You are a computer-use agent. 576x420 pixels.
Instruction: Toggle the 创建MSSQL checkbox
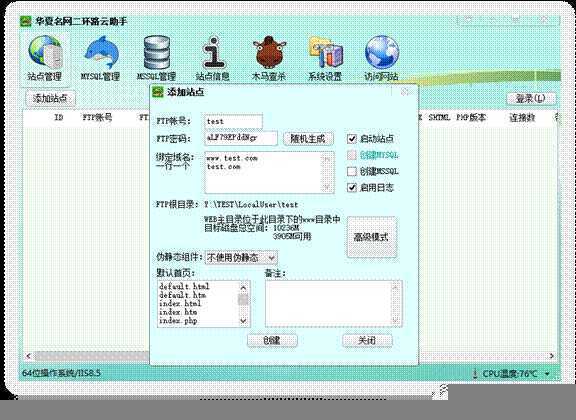coord(352,171)
